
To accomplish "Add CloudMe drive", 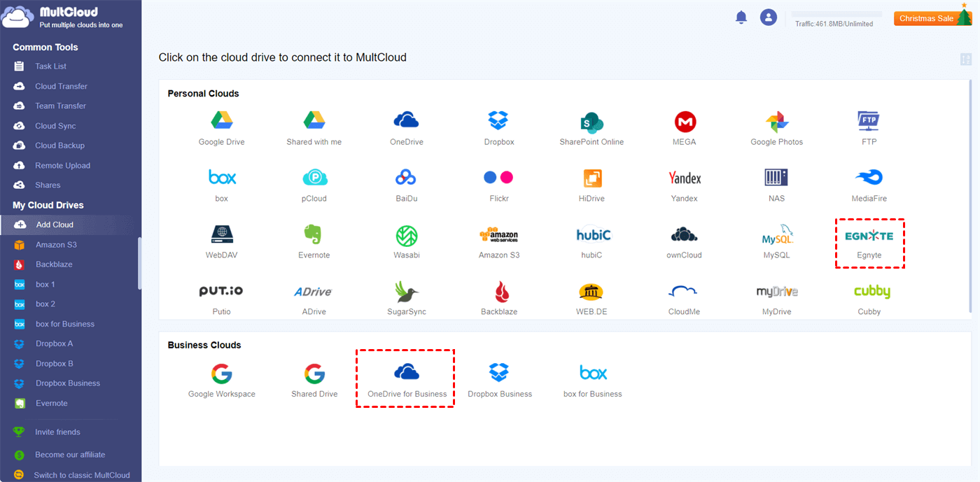I will coord(684,298).
